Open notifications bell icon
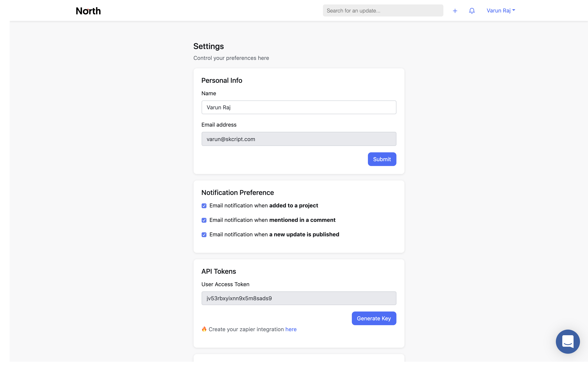588x373 pixels. pos(472,11)
